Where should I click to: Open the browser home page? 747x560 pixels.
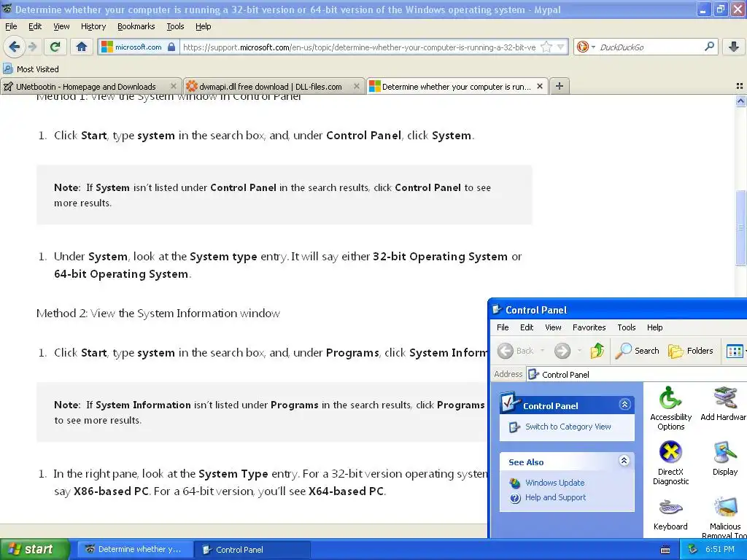[82, 47]
